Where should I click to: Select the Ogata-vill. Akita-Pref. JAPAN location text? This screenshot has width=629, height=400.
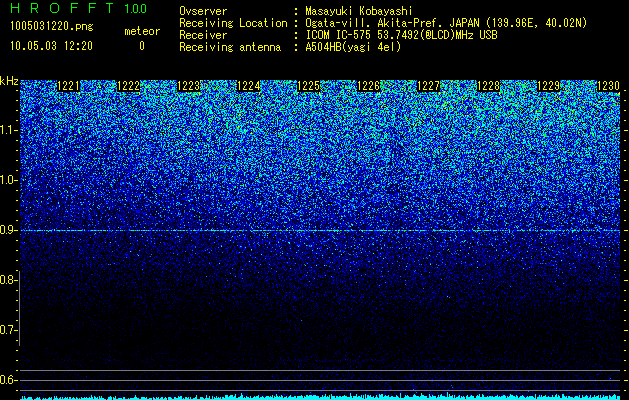pyautogui.click(x=446, y=23)
